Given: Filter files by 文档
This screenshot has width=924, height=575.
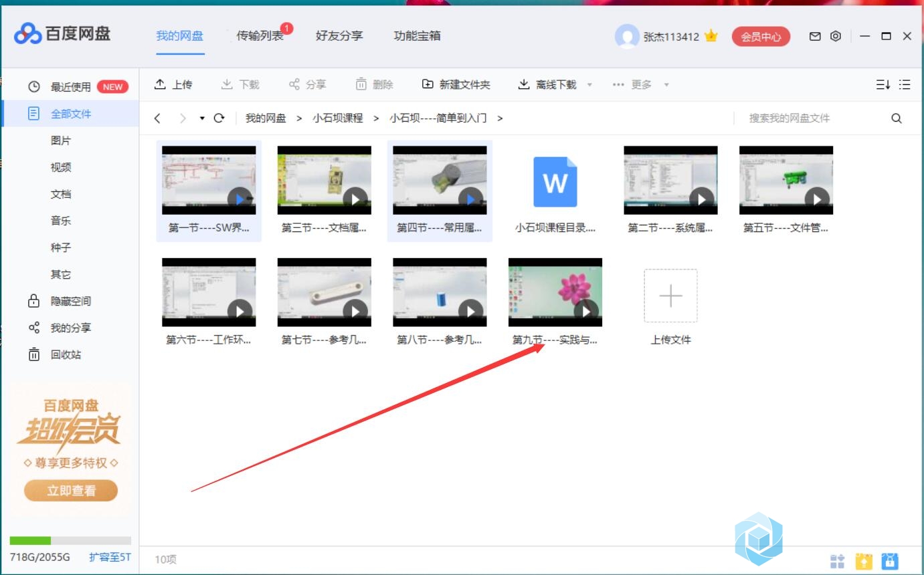Looking at the screenshot, I should point(61,194).
